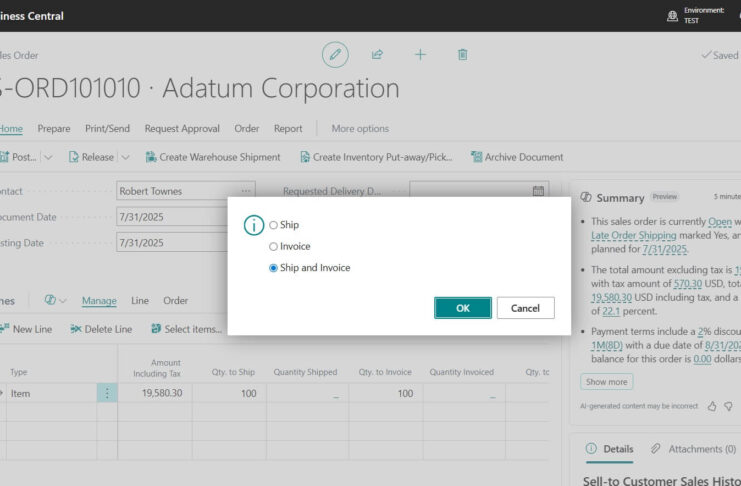The height and width of the screenshot is (486, 741).
Task: Open the 19,580.30 total link in Summary
Action: [612, 297]
